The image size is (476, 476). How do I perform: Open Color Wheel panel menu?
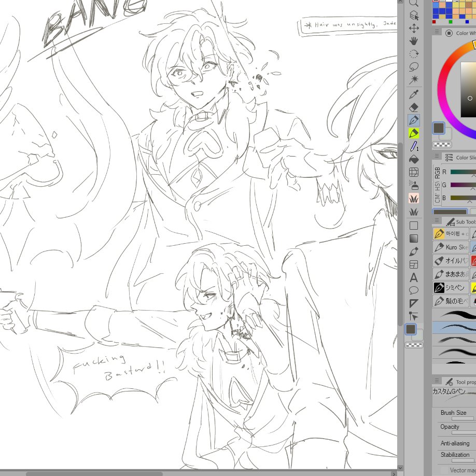tap(437, 32)
